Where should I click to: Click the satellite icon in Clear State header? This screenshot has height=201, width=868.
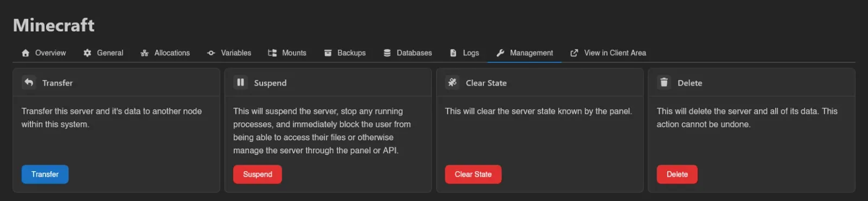tap(452, 82)
